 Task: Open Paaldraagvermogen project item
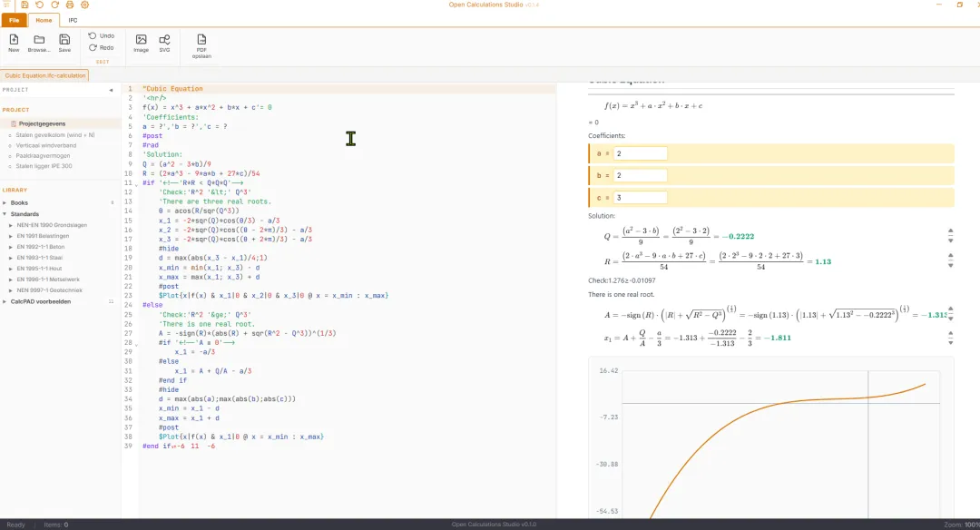[x=43, y=155]
